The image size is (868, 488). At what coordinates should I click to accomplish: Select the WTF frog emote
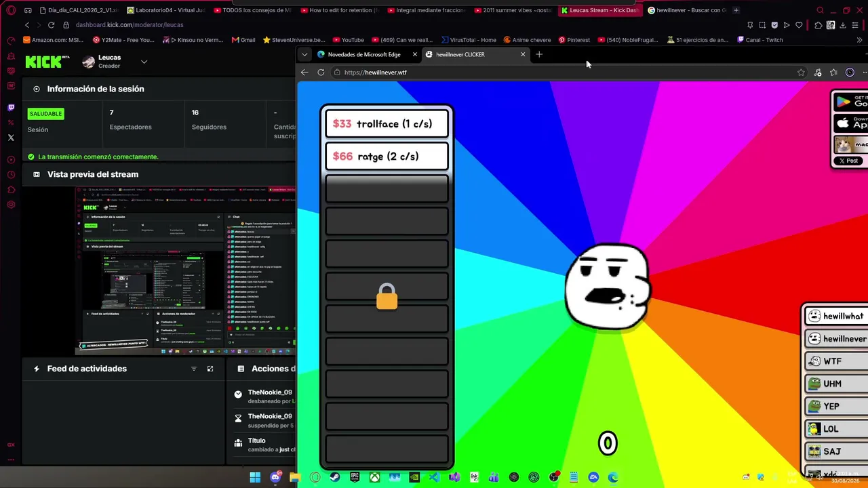tap(836, 361)
